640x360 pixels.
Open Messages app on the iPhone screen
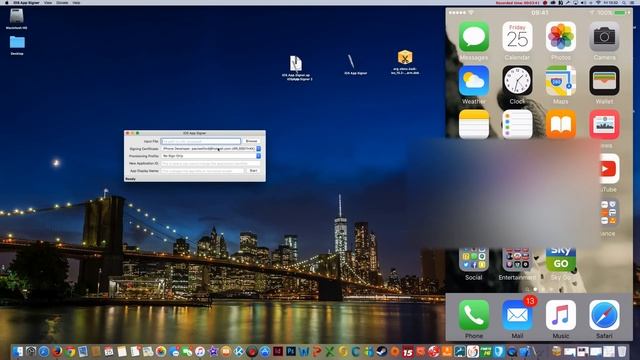[473, 37]
